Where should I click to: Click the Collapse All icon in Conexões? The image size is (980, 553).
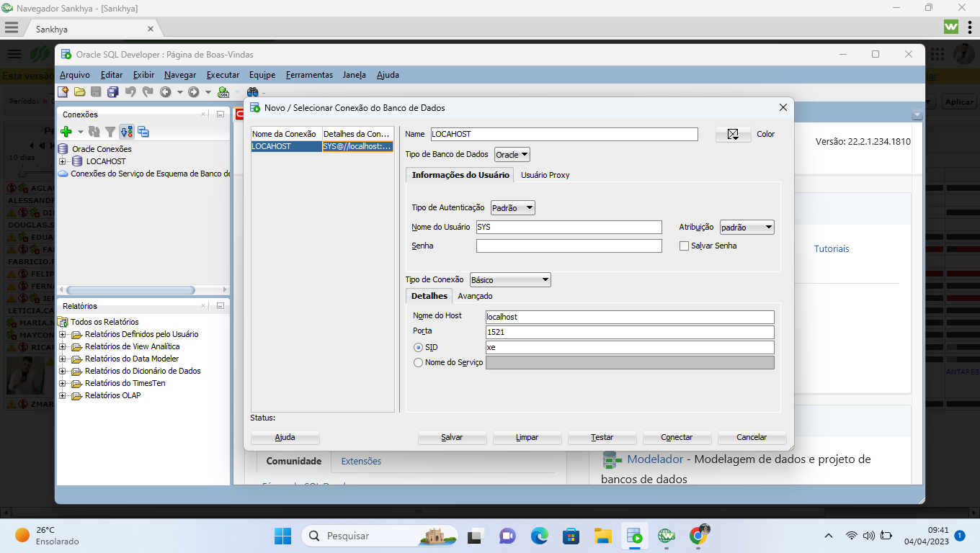(x=143, y=132)
